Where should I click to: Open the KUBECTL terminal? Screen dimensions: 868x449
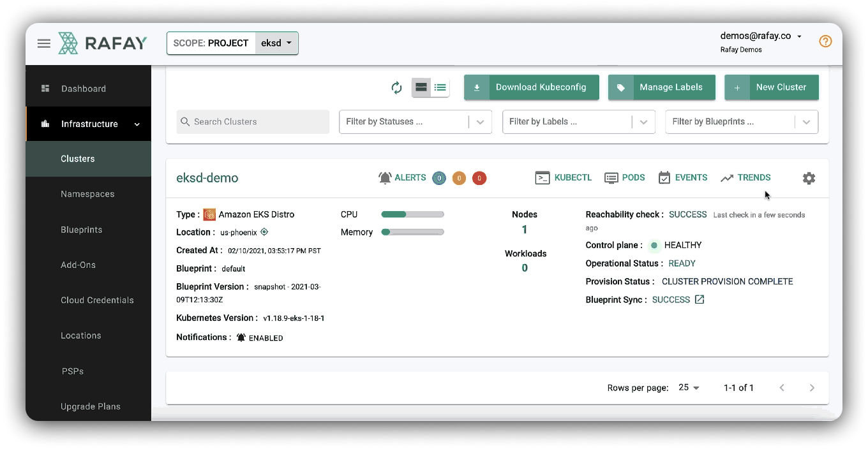point(564,178)
